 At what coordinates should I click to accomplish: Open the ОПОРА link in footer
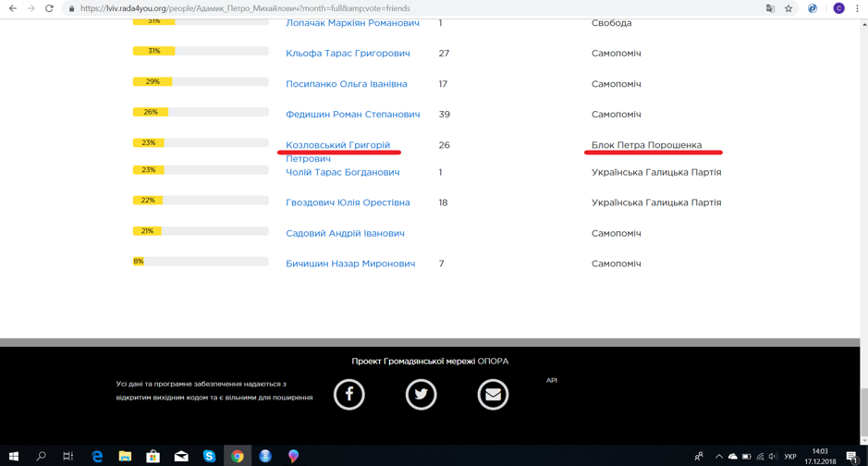pyautogui.click(x=493, y=361)
